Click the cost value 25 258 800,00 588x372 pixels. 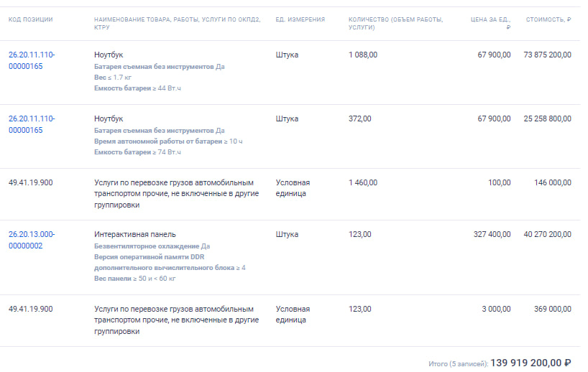coord(548,118)
